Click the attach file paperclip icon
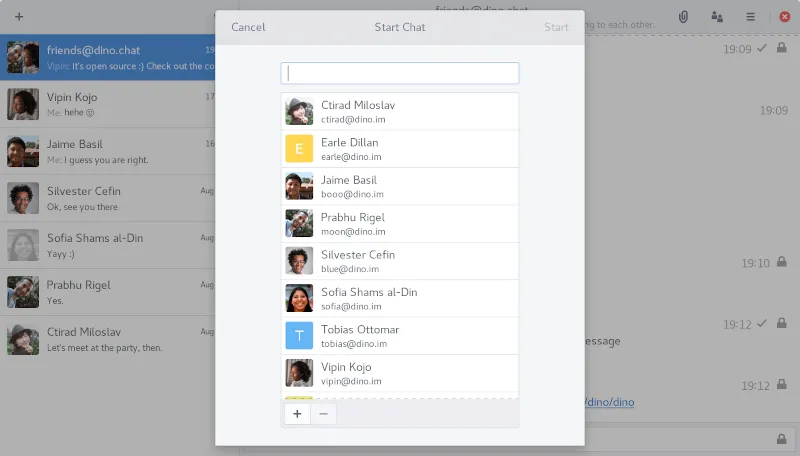 [x=684, y=17]
